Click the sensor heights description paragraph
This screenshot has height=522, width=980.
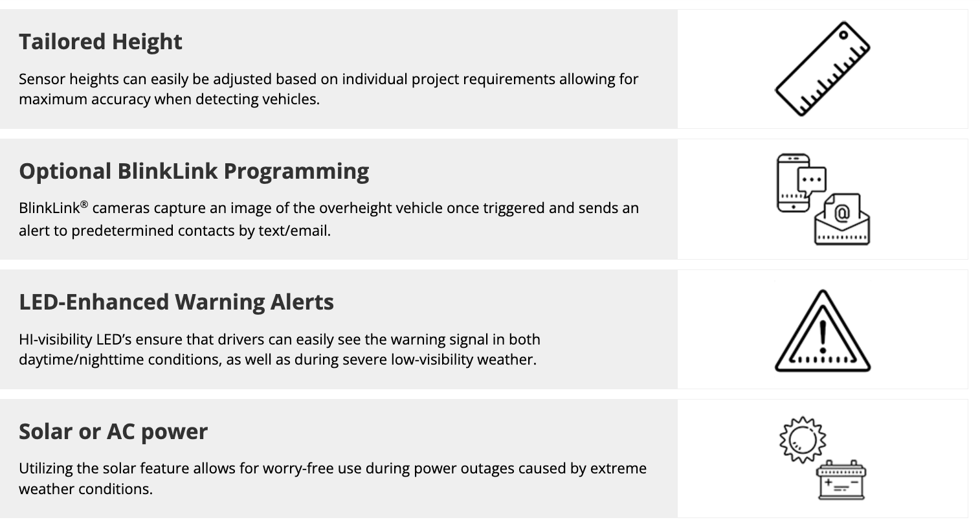tap(328, 89)
